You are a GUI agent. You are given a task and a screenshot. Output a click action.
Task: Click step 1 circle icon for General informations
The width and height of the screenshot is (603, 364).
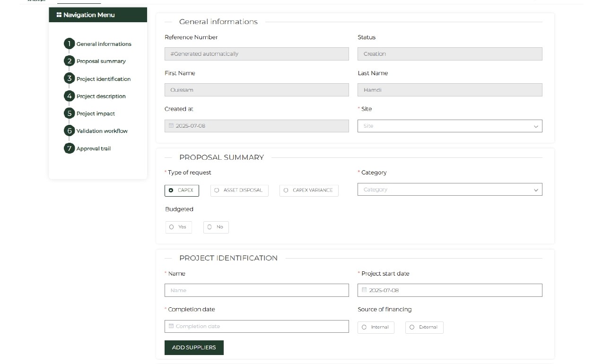click(69, 44)
